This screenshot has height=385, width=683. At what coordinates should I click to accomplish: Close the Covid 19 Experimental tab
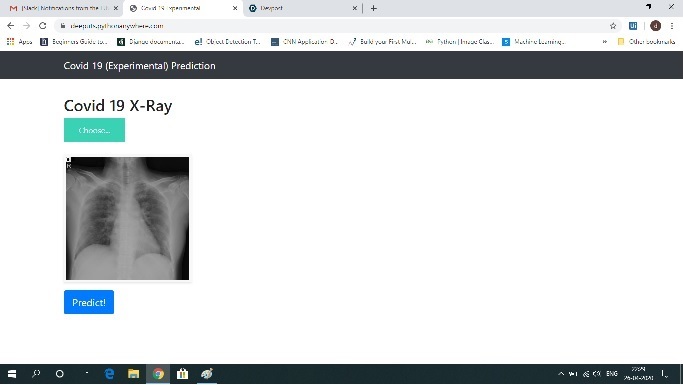[x=235, y=8]
